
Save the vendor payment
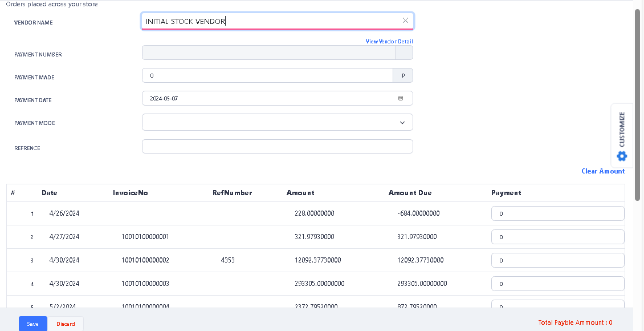click(33, 324)
